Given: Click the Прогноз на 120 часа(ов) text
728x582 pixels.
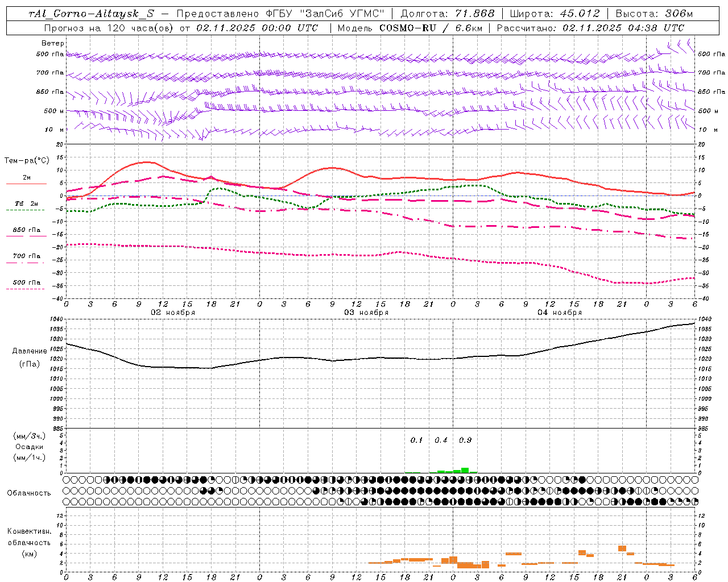Looking at the screenshot, I should 109,28.
